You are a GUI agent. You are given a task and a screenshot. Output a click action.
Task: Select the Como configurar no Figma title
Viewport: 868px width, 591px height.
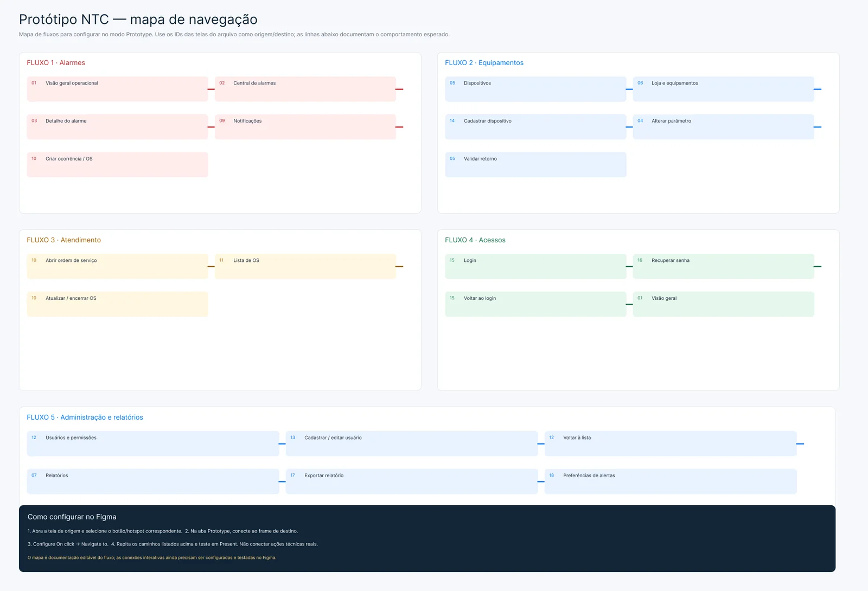coord(72,517)
